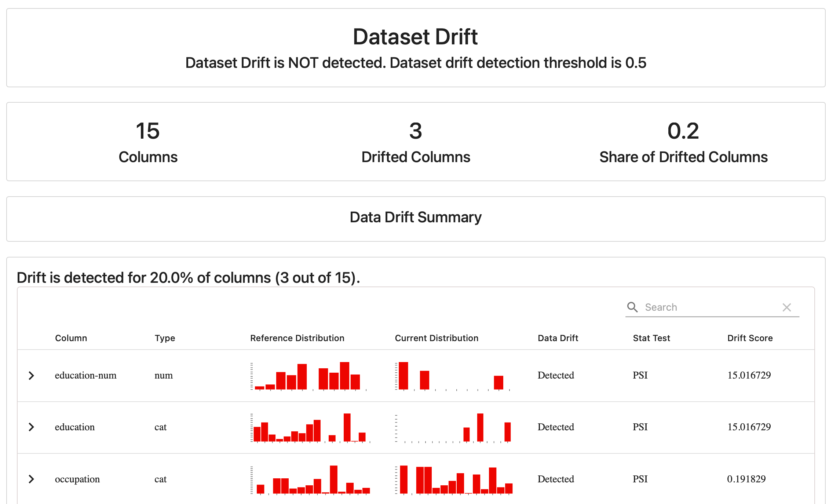The image size is (829, 504).
Task: Sort by Drift Score header
Action: (x=750, y=338)
